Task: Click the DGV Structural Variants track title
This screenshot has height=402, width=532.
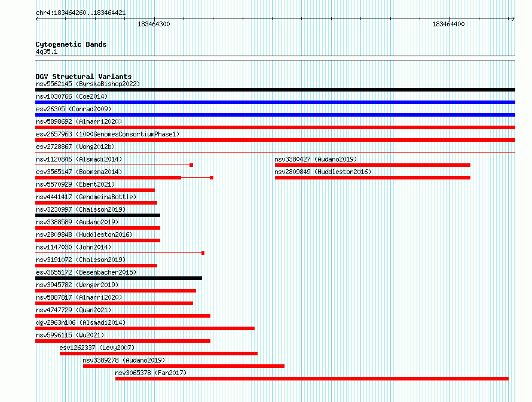Action: pyautogui.click(x=84, y=77)
